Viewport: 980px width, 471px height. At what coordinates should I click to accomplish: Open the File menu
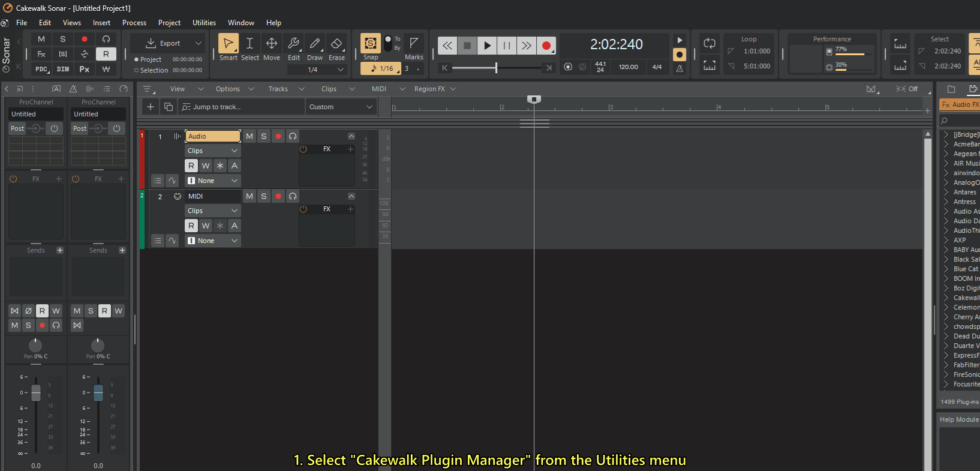pos(22,23)
